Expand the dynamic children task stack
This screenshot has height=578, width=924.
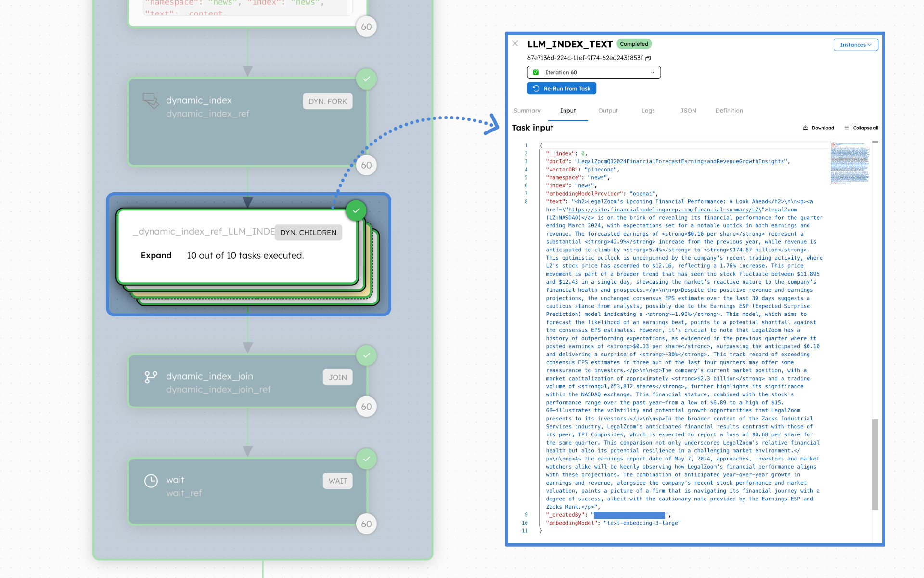tap(155, 255)
